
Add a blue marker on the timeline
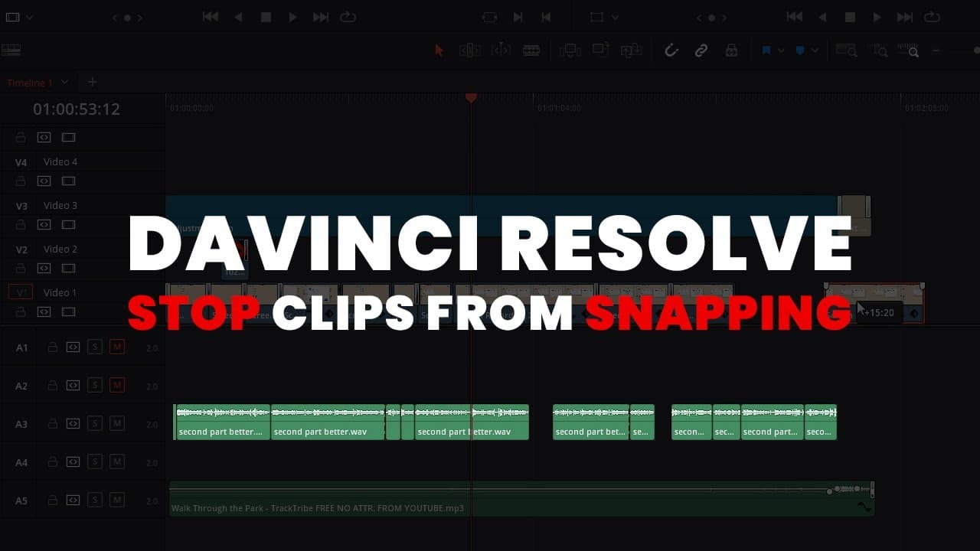(800, 51)
